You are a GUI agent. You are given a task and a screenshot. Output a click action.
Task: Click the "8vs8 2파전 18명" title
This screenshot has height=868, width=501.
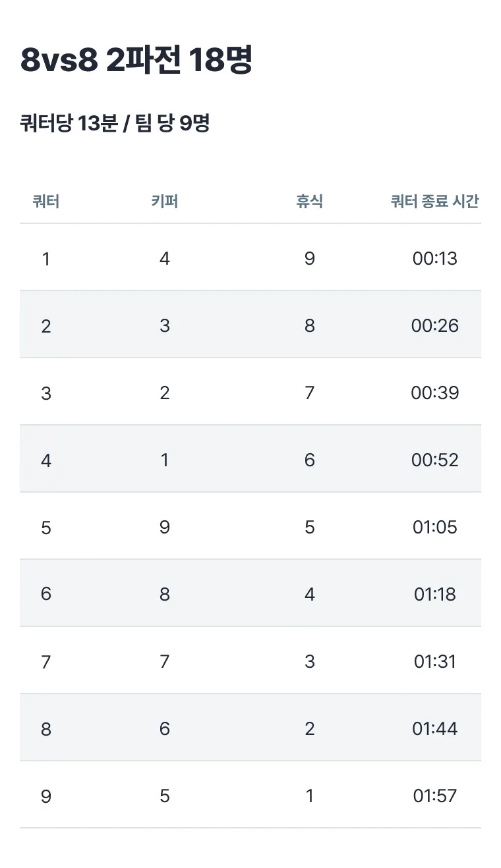point(136,61)
